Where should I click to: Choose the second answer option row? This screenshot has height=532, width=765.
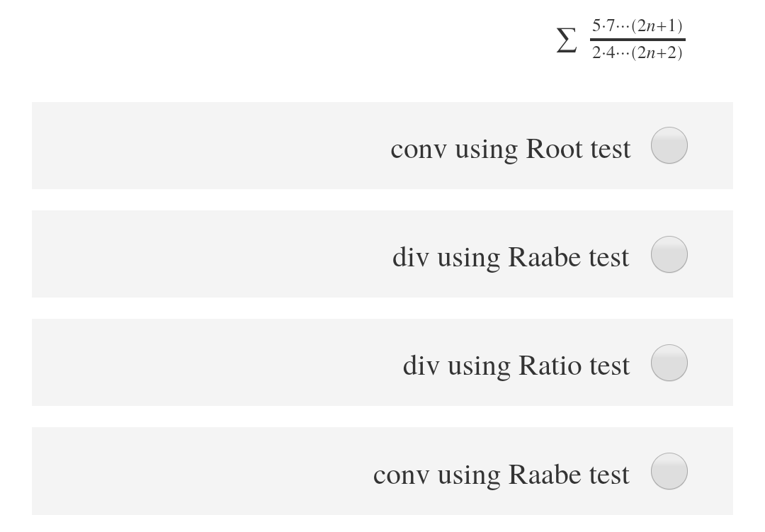[x=382, y=254]
